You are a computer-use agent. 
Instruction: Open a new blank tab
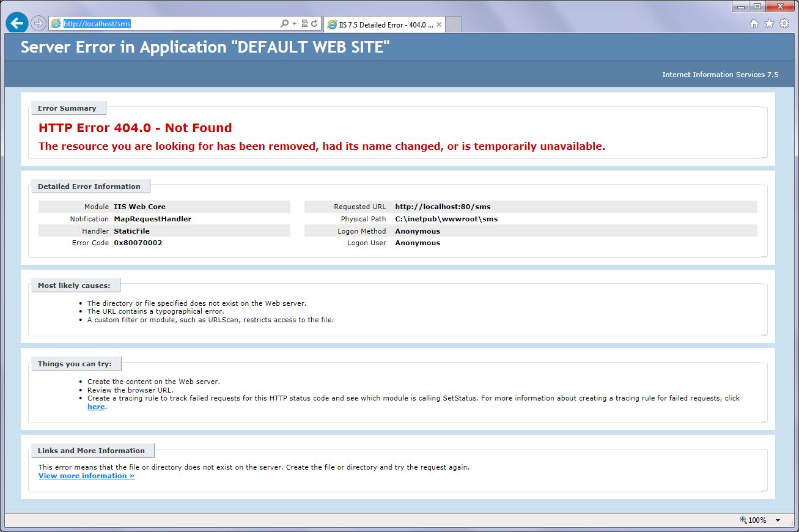click(x=454, y=25)
